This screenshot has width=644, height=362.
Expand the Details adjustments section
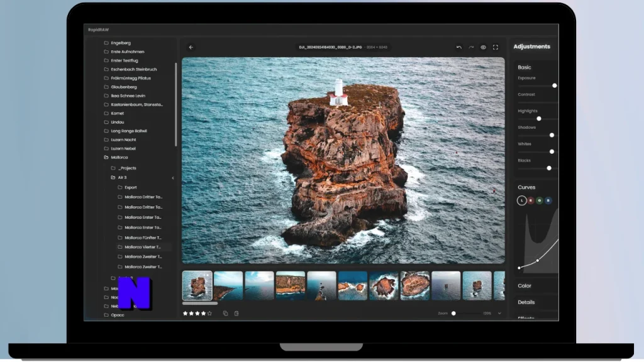point(526,302)
